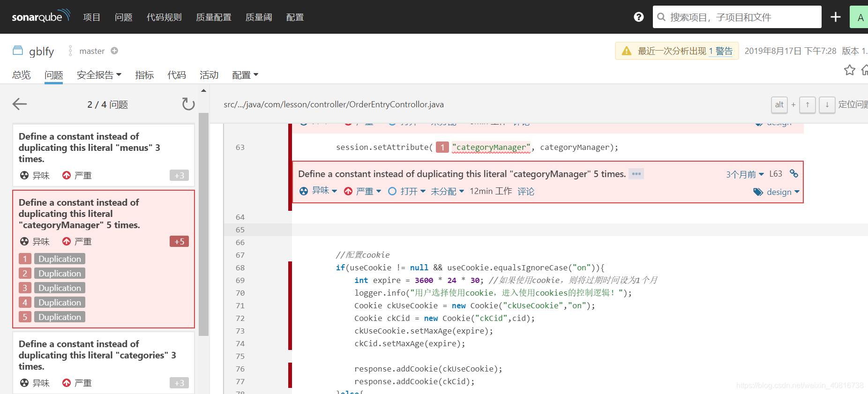
Task: Click the +3 badge on menus issue
Action: coord(179,175)
